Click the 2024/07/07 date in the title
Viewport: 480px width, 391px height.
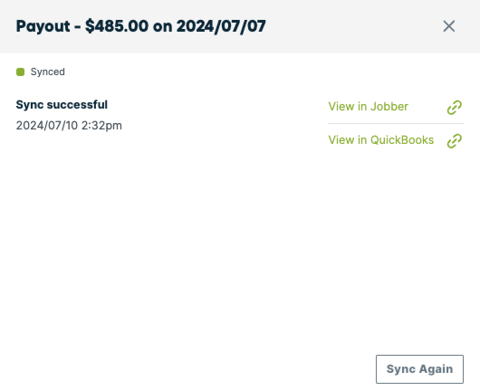[x=221, y=26]
